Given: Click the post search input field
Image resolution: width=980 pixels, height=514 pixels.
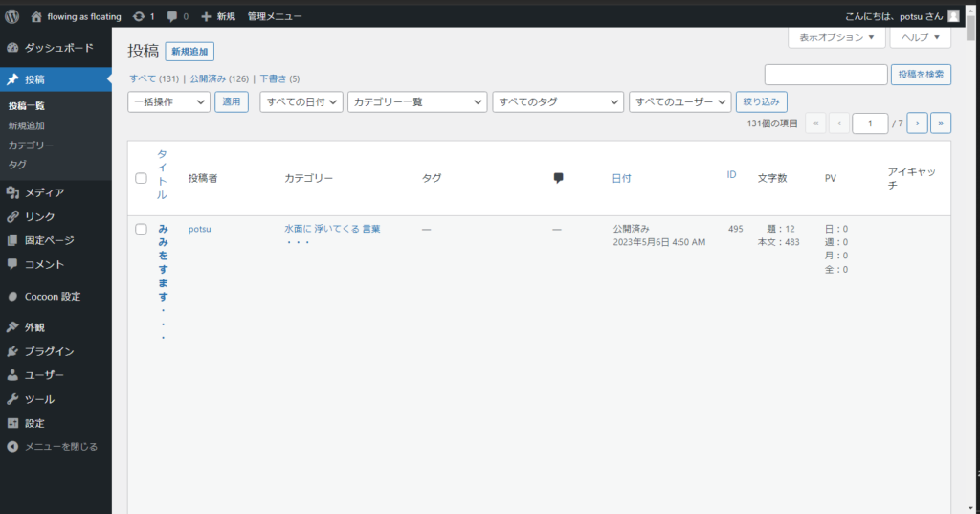Looking at the screenshot, I should click(x=826, y=75).
